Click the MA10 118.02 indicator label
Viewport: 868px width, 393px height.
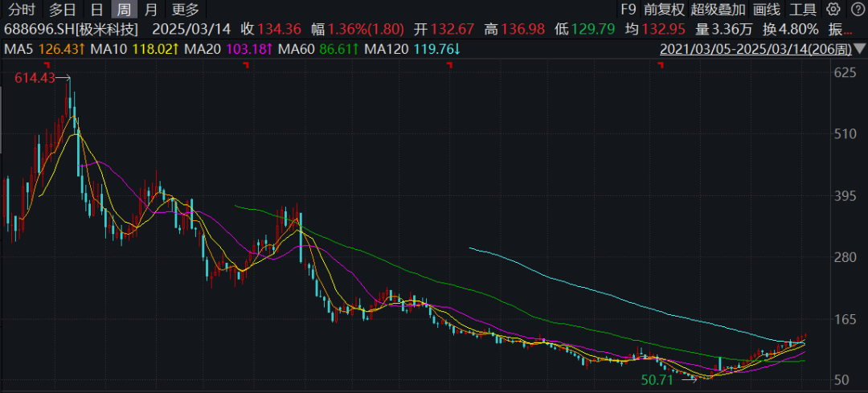coord(134,50)
